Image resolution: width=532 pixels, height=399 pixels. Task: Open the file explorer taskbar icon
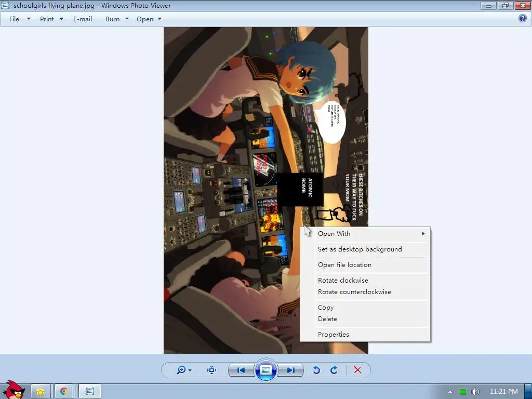click(x=41, y=391)
